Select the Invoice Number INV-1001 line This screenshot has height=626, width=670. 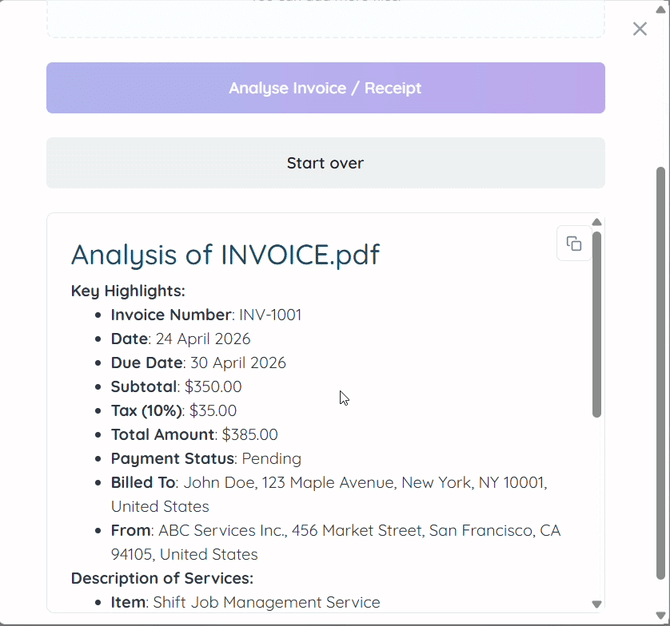[206, 315]
